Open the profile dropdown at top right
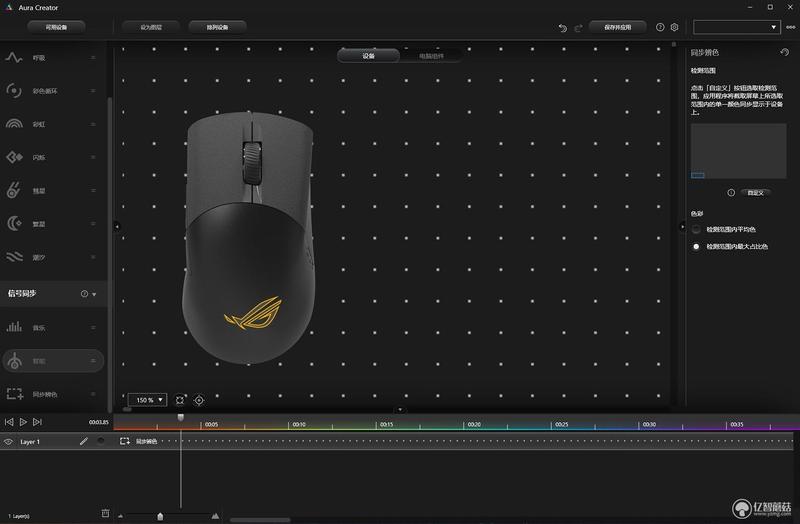The width and height of the screenshot is (800, 524). click(736, 27)
